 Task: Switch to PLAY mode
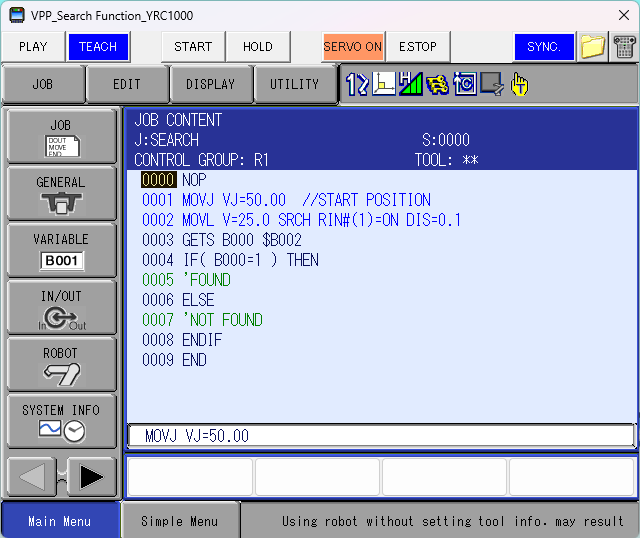click(x=33, y=47)
